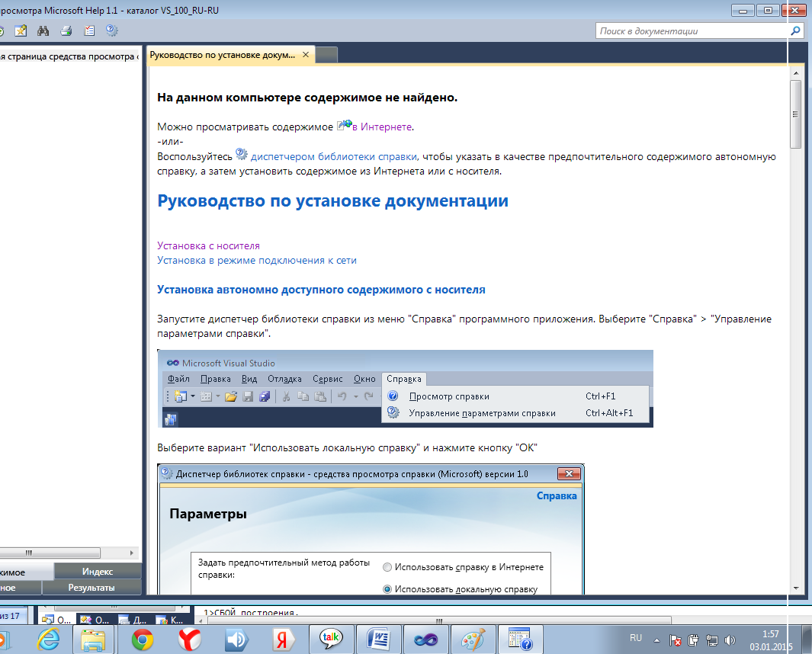
Task: Click the down arrow of the content vertical scrollbar
Action: 796,588
